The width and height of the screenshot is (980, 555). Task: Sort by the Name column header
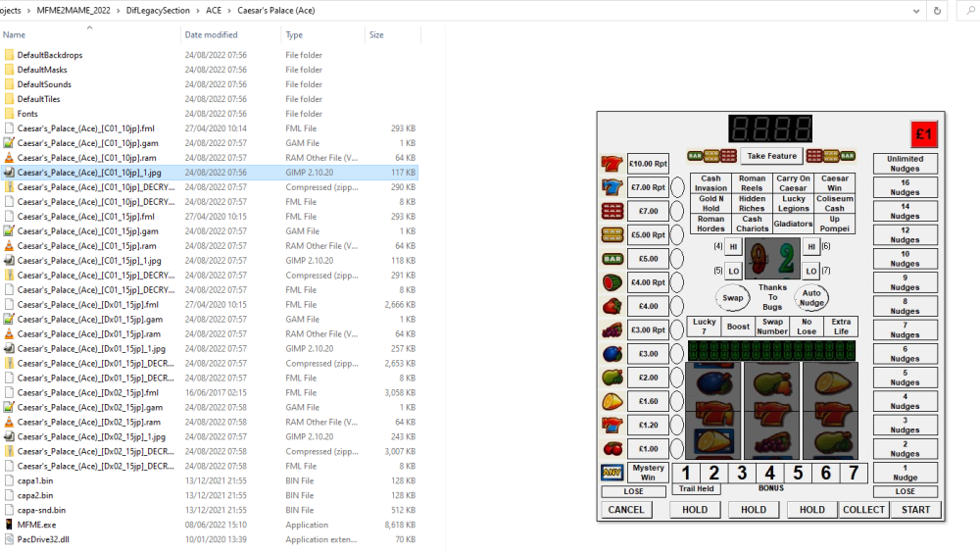[14, 35]
